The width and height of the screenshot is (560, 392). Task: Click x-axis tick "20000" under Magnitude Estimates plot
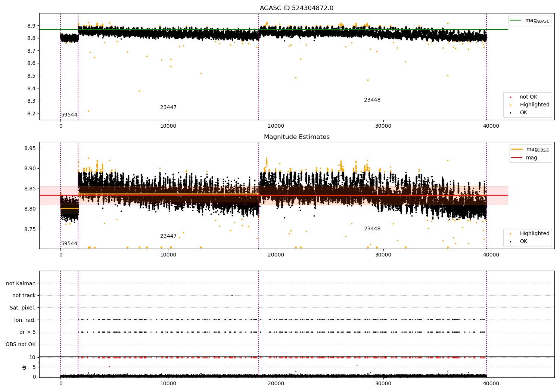276,255
